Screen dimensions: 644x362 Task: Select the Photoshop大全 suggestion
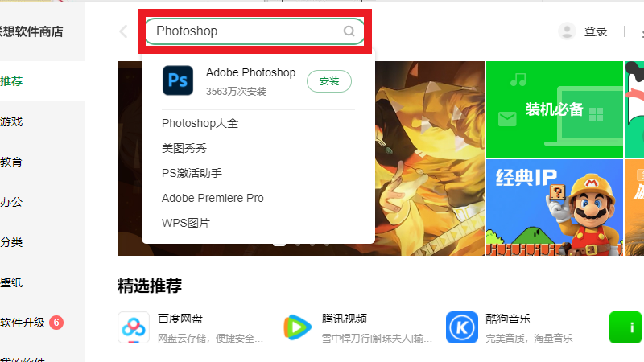(x=200, y=123)
